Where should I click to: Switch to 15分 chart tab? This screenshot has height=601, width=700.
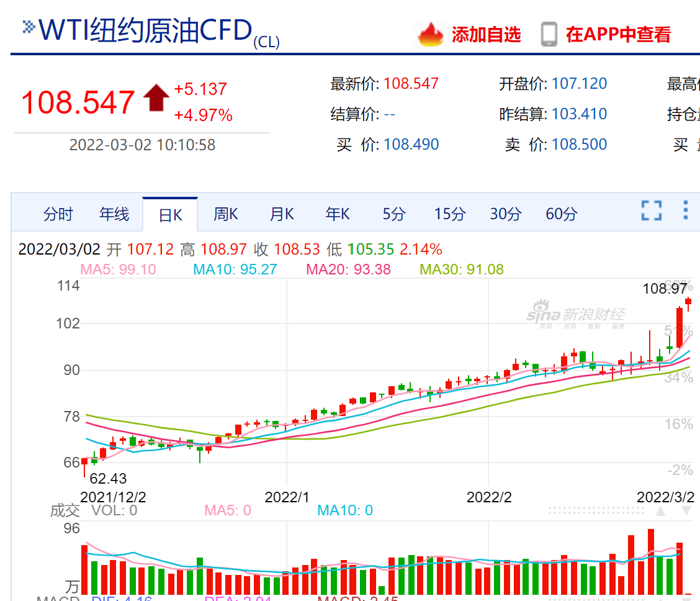(x=449, y=214)
